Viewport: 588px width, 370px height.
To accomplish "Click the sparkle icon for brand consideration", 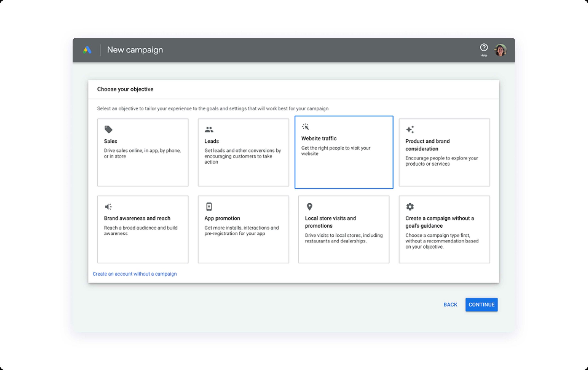I will pyautogui.click(x=410, y=130).
